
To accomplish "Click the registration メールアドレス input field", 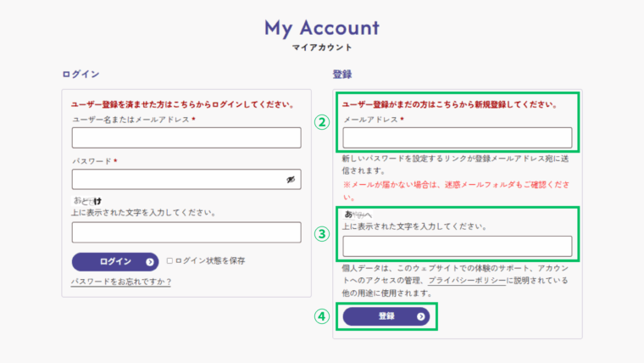I will 457,137.
